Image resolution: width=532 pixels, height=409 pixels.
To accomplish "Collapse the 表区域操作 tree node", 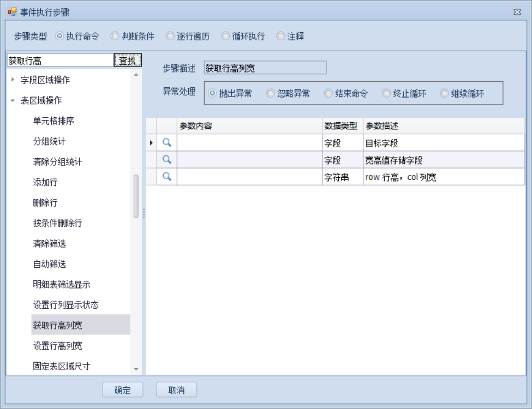I will pos(13,101).
